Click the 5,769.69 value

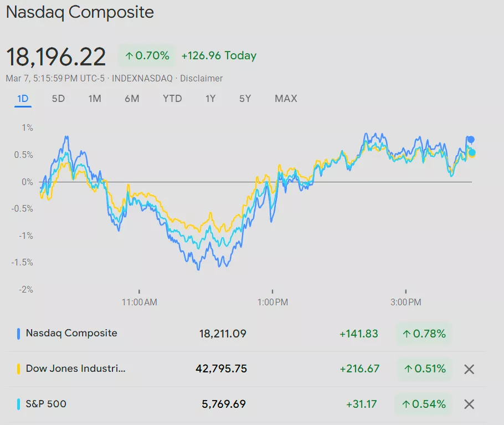coord(224,404)
